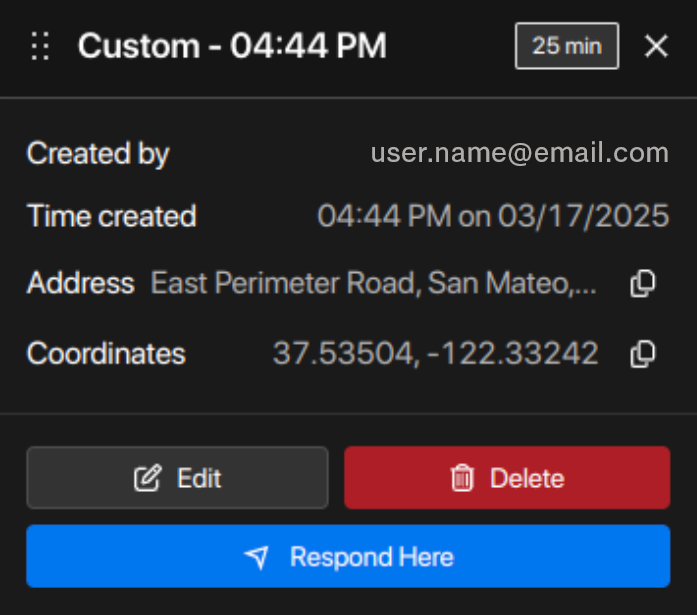Click the user.name@email.com creator email
The image size is (697, 615).
(x=519, y=153)
